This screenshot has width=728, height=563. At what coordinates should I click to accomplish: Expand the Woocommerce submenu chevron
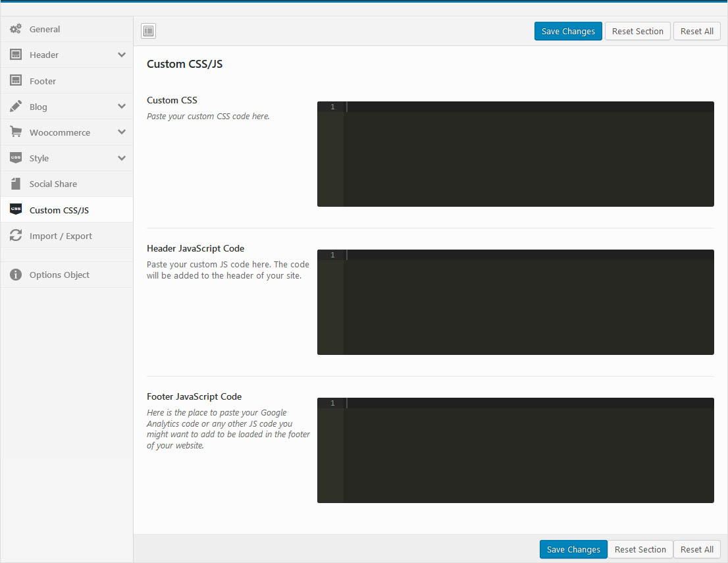[122, 132]
